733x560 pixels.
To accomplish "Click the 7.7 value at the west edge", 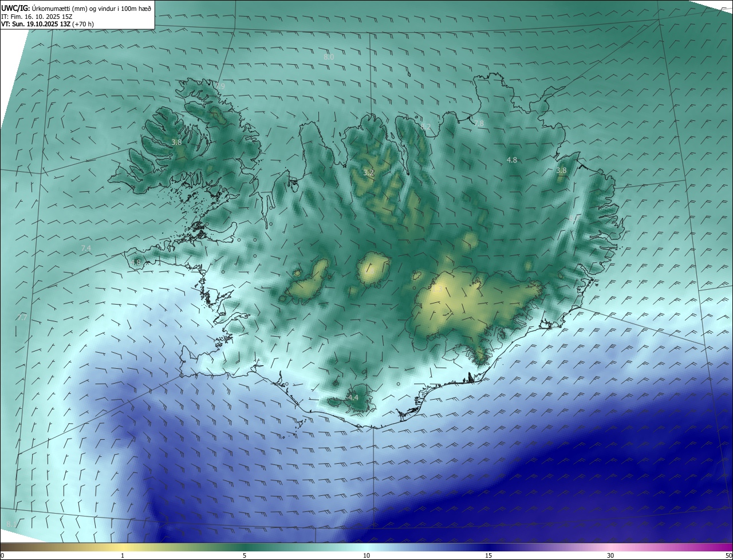I will [22, 317].
